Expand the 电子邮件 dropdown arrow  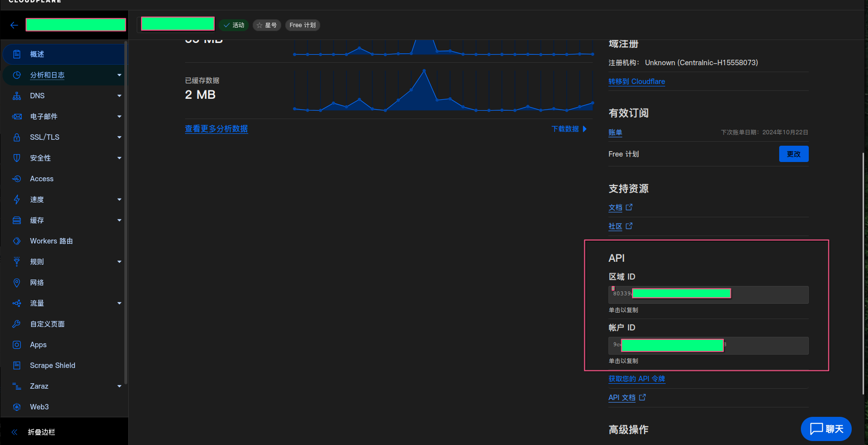click(x=119, y=117)
